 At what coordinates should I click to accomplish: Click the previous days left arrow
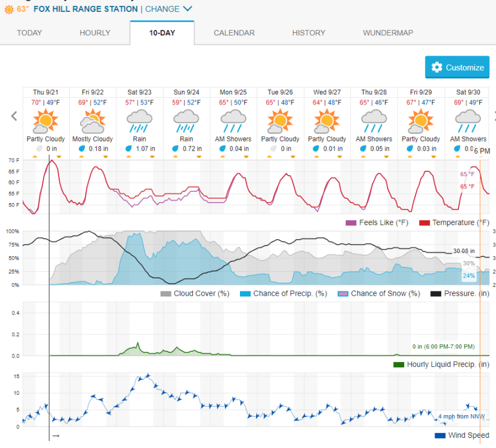[14, 116]
